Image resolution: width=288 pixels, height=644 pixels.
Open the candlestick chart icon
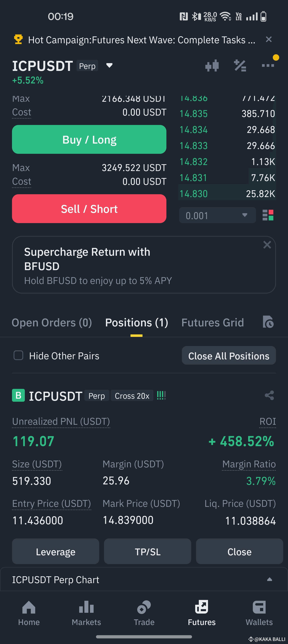tap(212, 66)
